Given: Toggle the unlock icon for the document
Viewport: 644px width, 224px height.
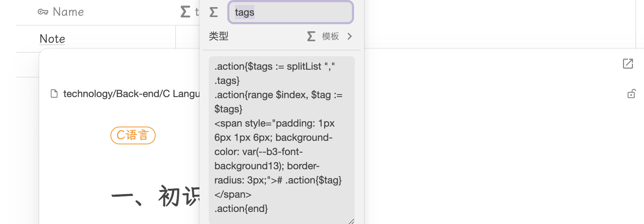Looking at the screenshot, I should click(631, 94).
